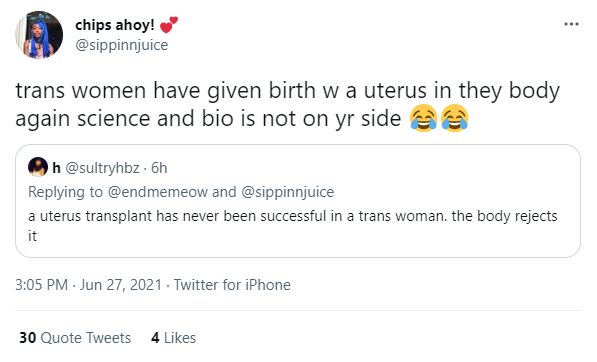The width and height of the screenshot is (597, 362).
Task: Open the quoted author name h
Action: click(x=56, y=168)
